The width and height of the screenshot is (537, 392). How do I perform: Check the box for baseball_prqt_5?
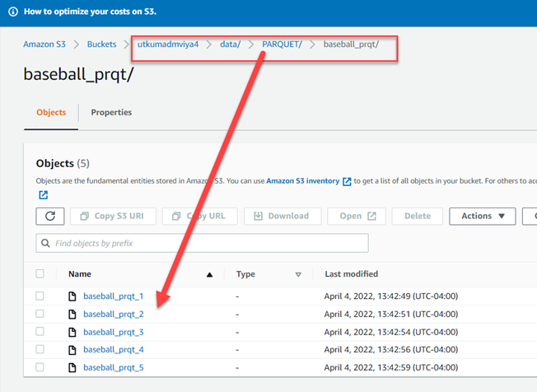(x=40, y=367)
